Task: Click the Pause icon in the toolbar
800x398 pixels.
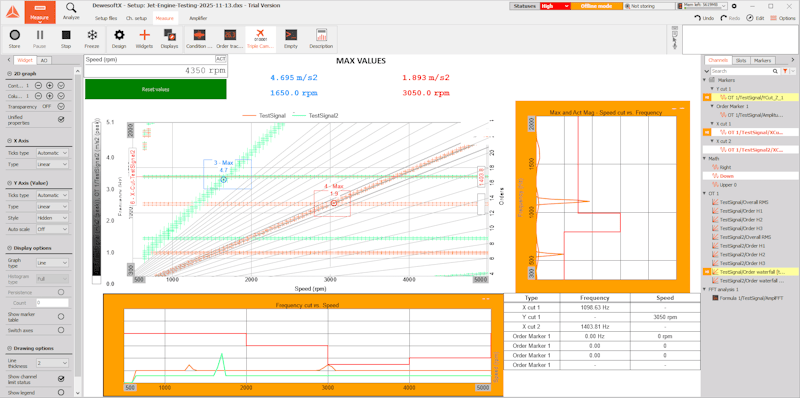Action: tap(40, 35)
